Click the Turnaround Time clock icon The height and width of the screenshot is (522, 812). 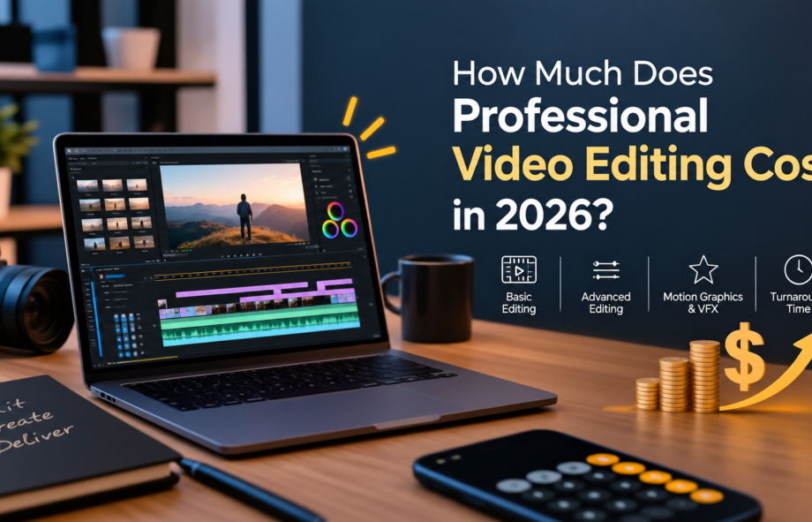798,269
